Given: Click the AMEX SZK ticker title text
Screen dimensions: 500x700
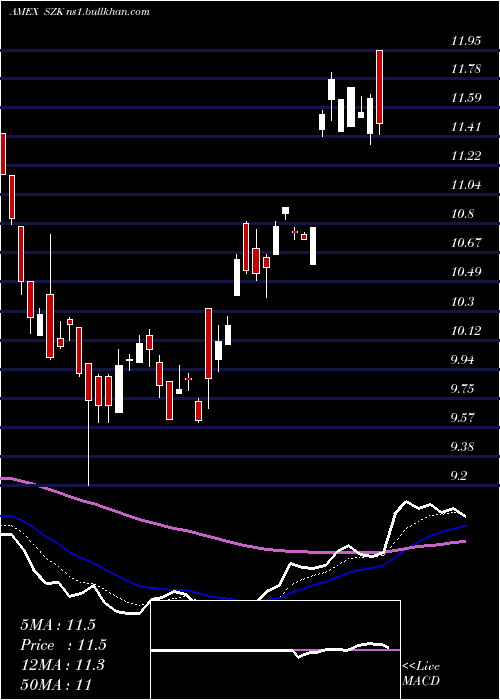Looking at the screenshot, I should click(37, 12).
